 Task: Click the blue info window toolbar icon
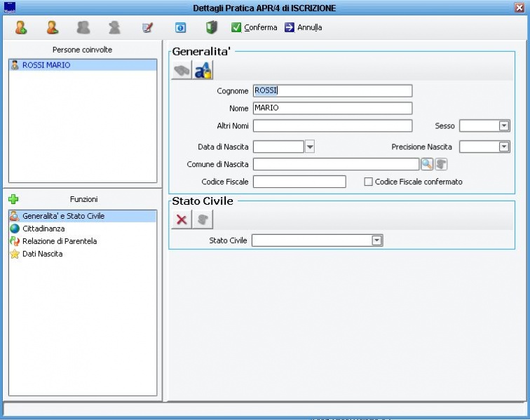point(180,27)
